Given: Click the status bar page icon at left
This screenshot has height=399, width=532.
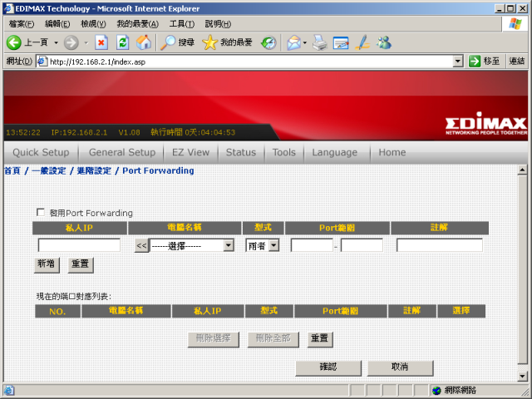Looking at the screenshot, I should (x=9, y=391).
